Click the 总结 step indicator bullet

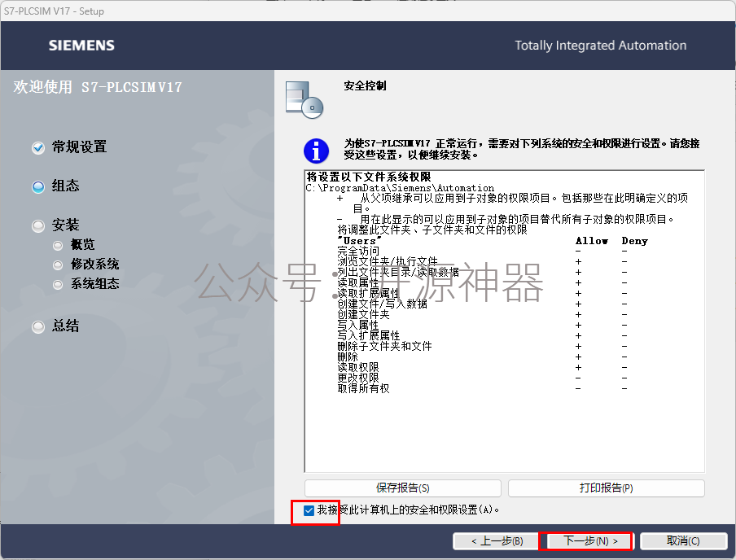coord(38,326)
